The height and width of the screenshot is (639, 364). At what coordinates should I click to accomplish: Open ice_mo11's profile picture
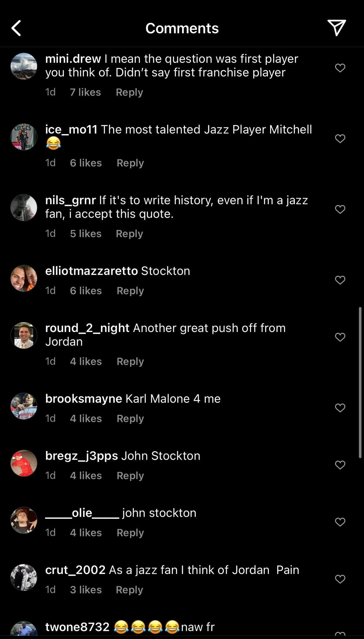(24, 137)
